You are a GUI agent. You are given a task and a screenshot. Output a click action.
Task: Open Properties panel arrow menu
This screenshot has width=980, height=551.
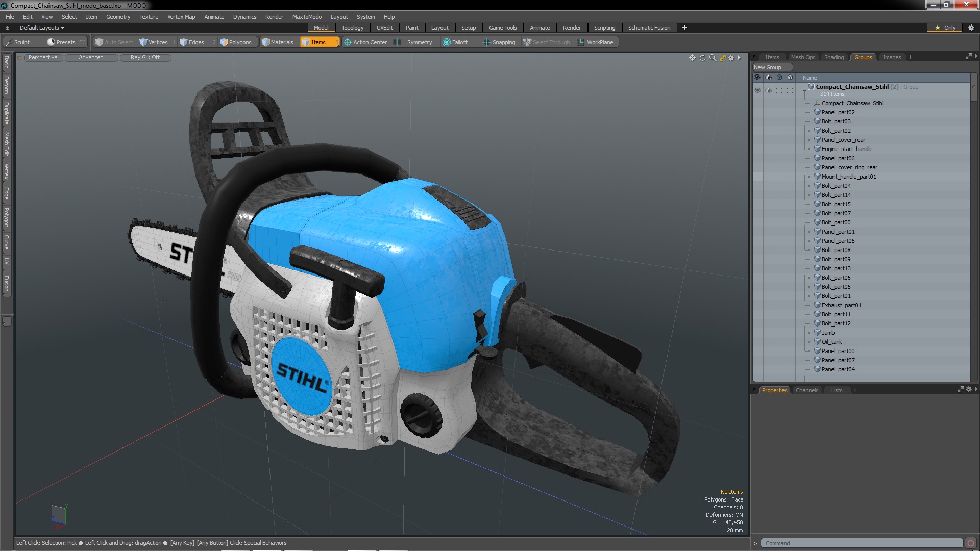(x=976, y=389)
